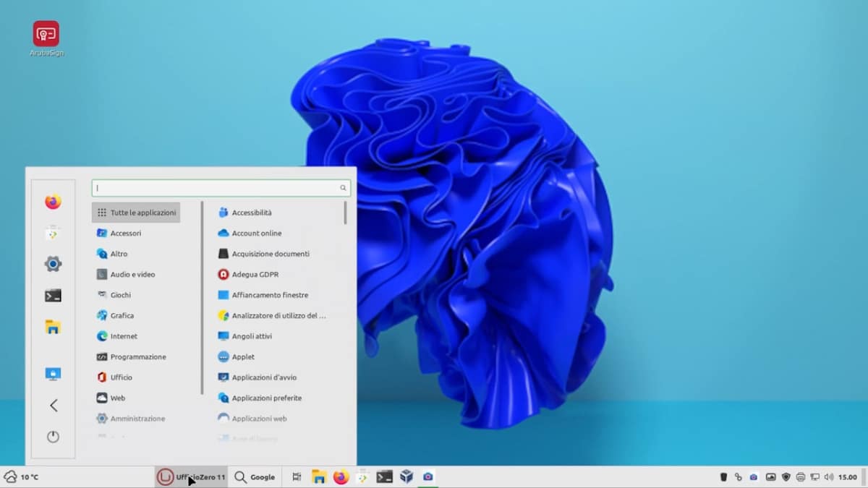The image size is (868, 488).
Task: Choose the Ufficio category
Action: click(x=122, y=377)
